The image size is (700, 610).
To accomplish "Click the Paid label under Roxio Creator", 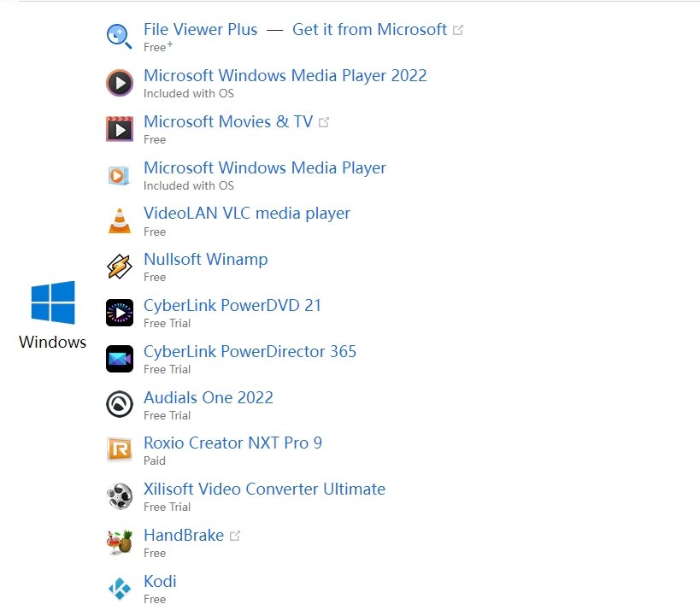I will [x=155, y=461].
